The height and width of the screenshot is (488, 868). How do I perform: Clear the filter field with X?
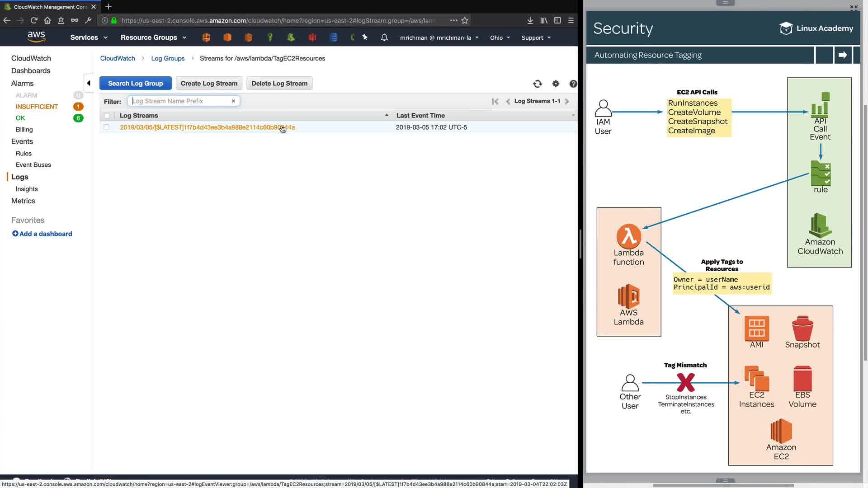(233, 101)
